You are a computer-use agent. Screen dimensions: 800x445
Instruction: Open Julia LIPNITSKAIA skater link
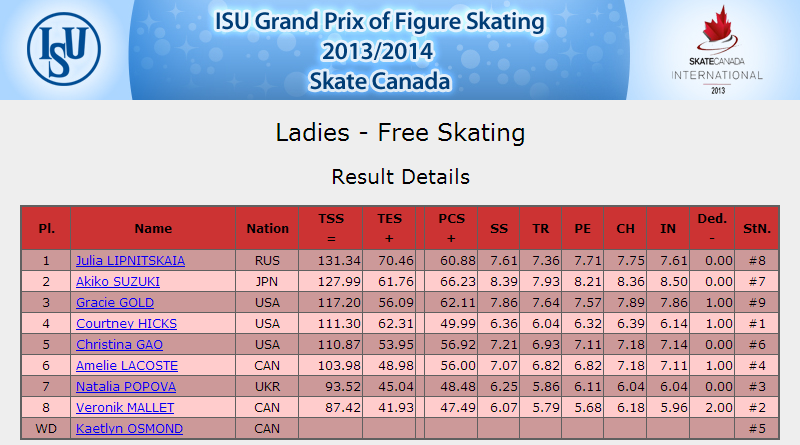tap(131, 261)
